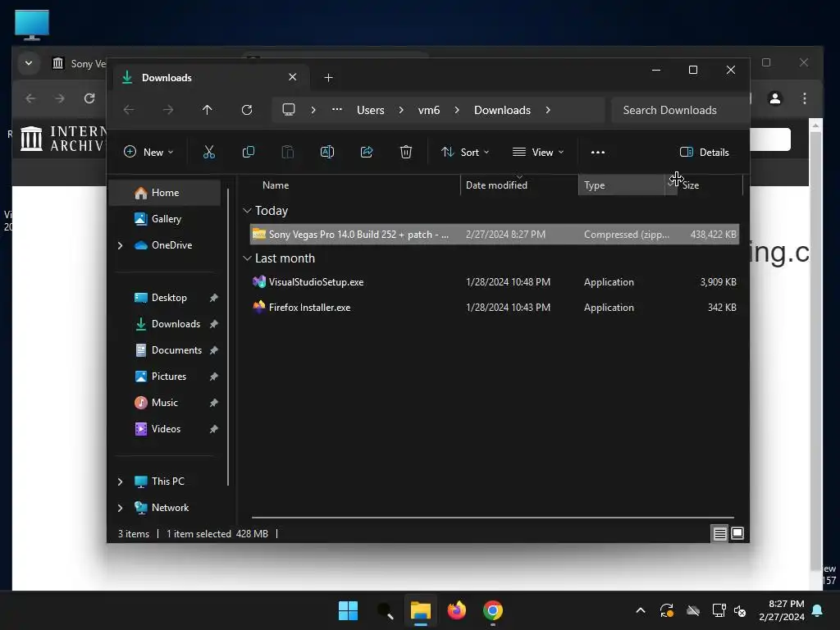Screen dimensions: 840x630
Task: Collapse the Today group
Action: coord(247,211)
